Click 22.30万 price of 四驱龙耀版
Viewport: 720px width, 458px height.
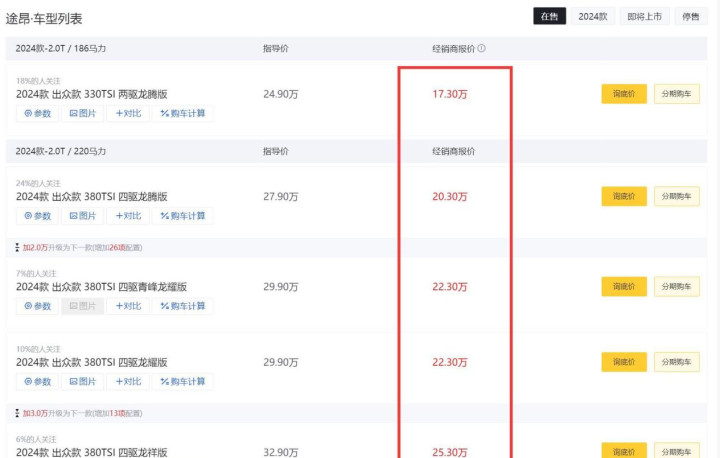point(450,362)
